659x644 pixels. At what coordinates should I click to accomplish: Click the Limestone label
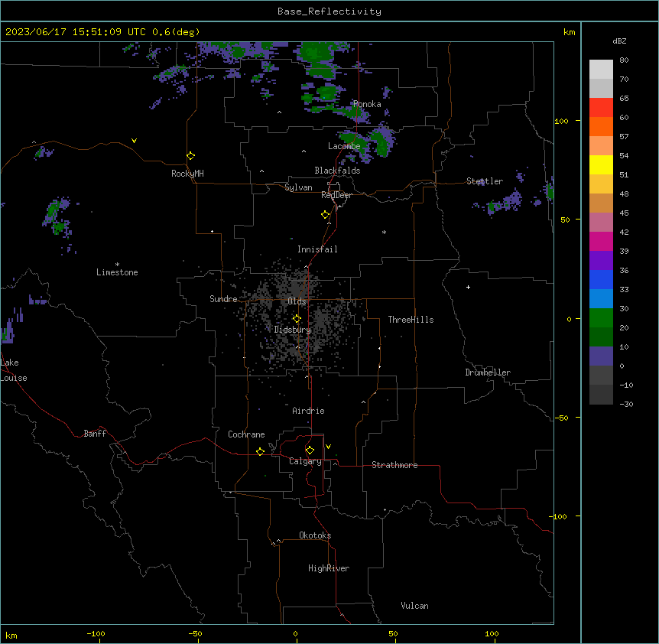(x=117, y=272)
